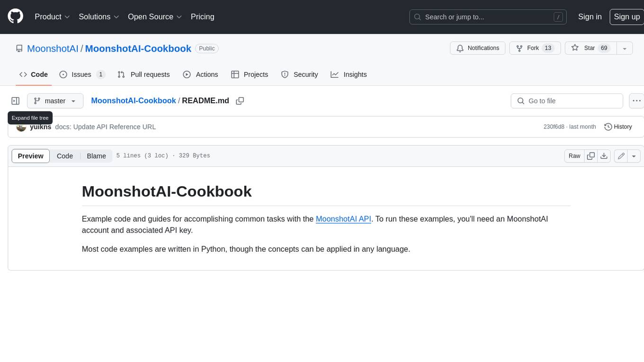644x362 pixels.
Task: Open the Issues tab
Action: pos(82,74)
